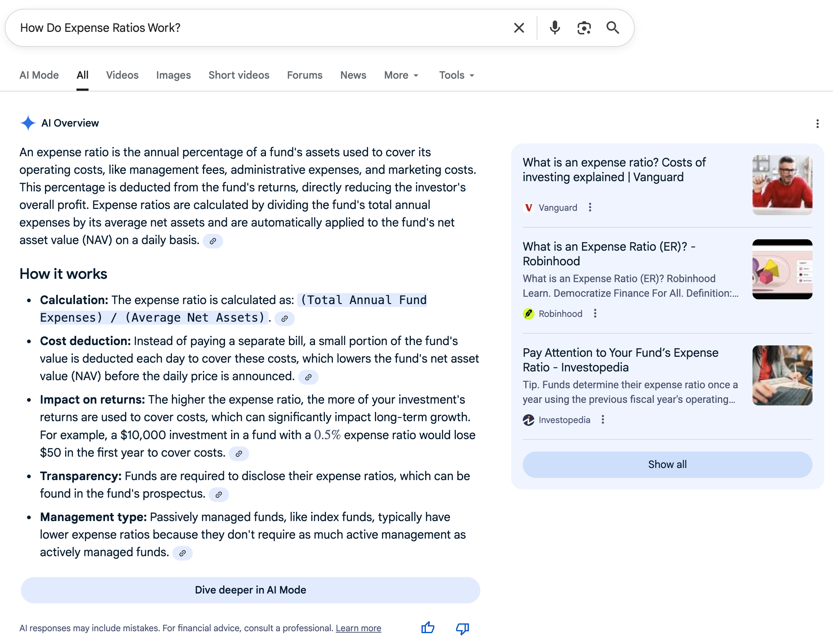Screen dimensions: 833x644
Task: Click the Vanguard logo on the first source card
Action: (x=529, y=207)
